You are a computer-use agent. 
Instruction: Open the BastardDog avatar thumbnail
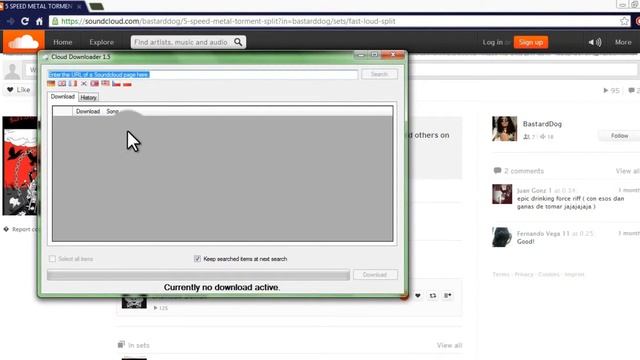(504, 129)
